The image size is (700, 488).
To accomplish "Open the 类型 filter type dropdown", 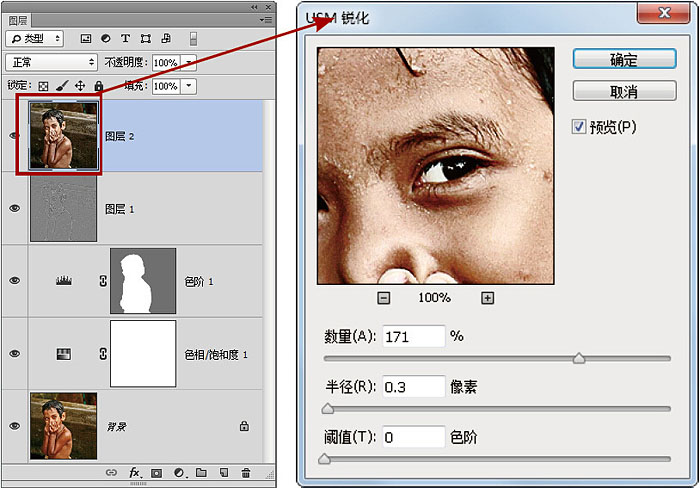I will (35, 39).
